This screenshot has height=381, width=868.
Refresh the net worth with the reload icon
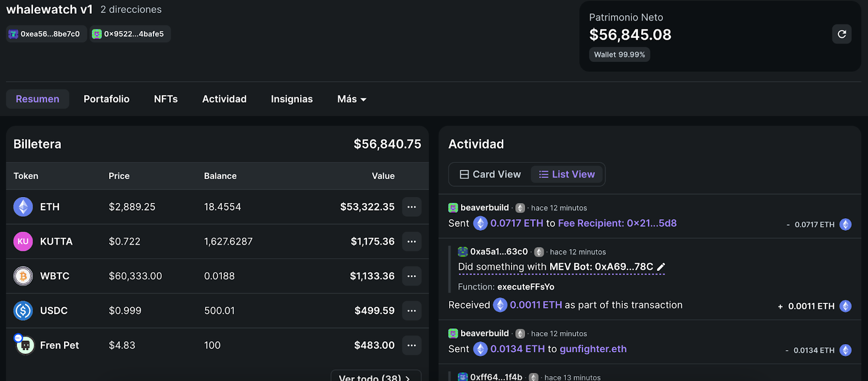coord(841,34)
